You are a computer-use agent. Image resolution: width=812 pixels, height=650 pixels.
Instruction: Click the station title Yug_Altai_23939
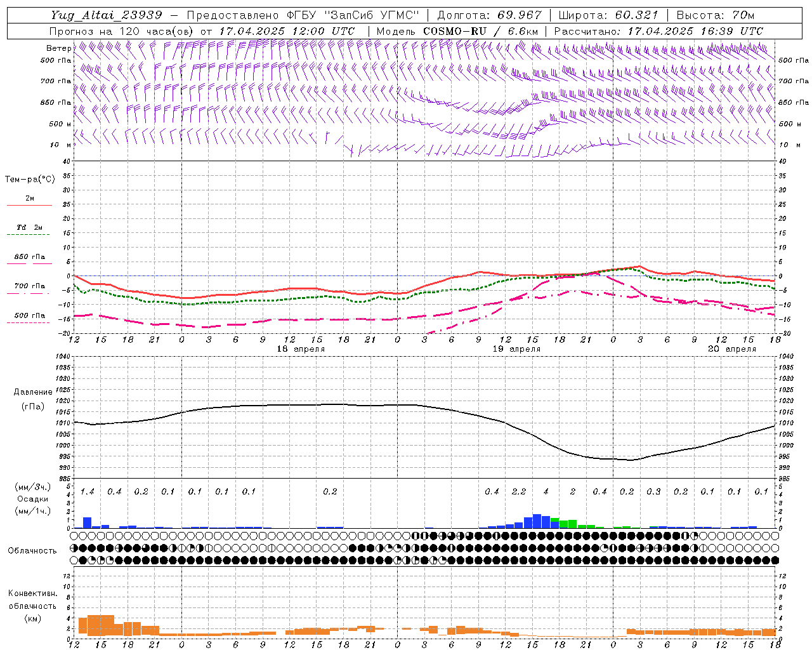pos(107,15)
